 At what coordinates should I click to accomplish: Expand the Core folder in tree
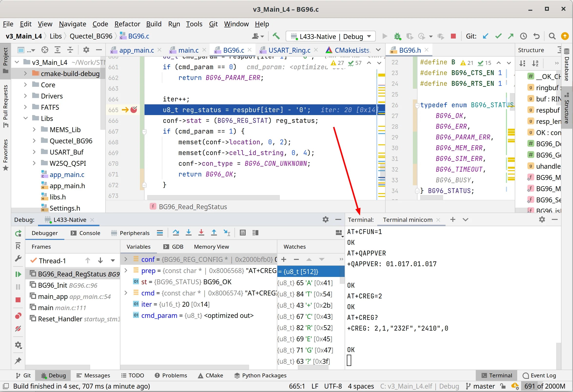click(x=25, y=85)
